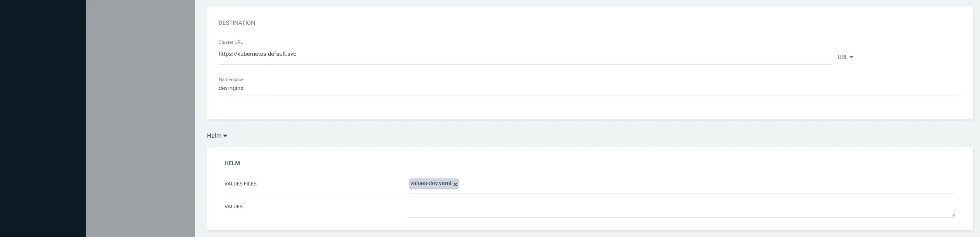This screenshot has height=237, width=980.
Task: Select the values-dev.yaml file chip
Action: (x=431, y=183)
